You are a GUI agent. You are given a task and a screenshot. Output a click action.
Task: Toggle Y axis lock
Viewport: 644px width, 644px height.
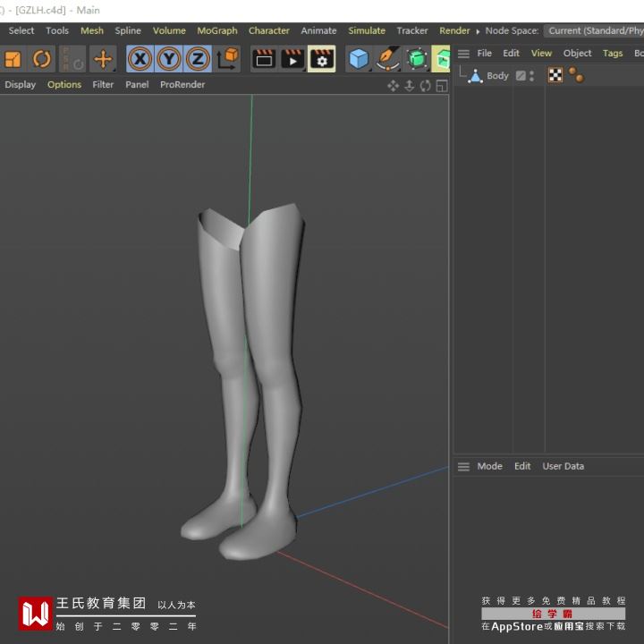pos(169,59)
